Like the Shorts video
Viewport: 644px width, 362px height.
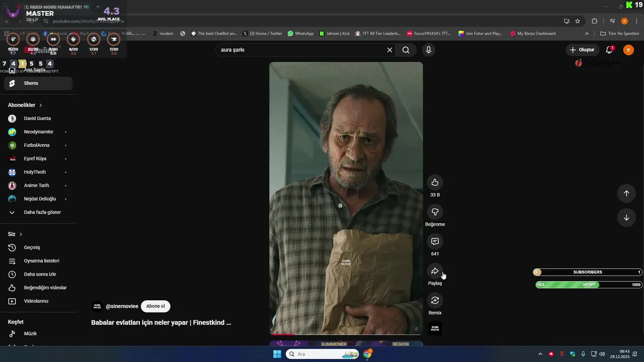click(435, 183)
